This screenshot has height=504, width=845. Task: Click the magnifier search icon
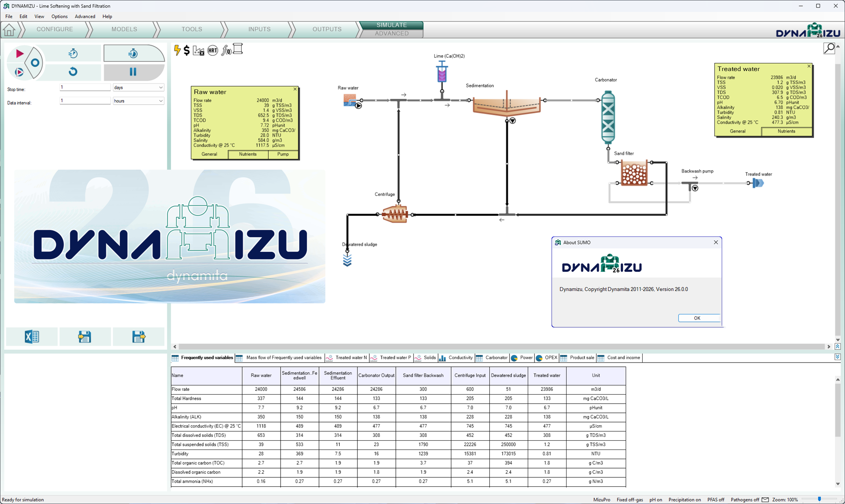(x=829, y=49)
